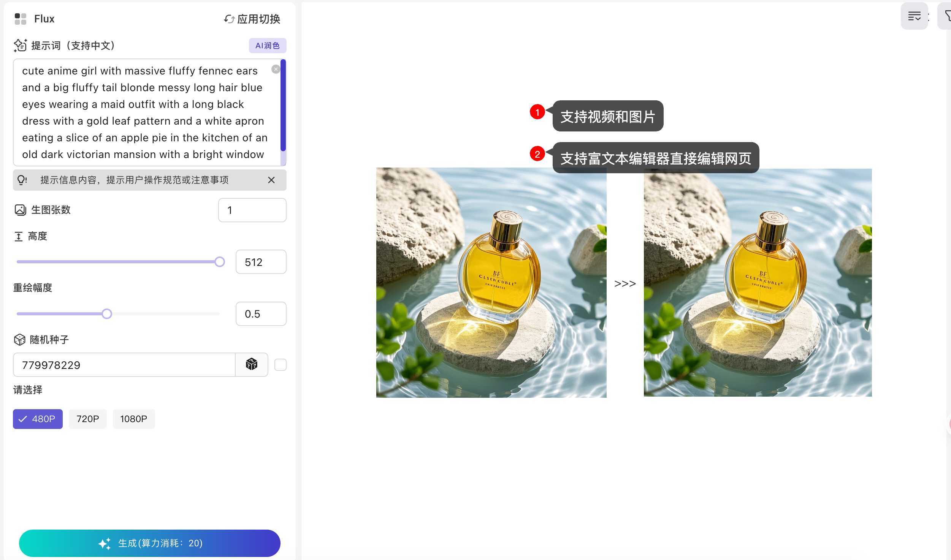Click the Flux app grid icon

21,19
